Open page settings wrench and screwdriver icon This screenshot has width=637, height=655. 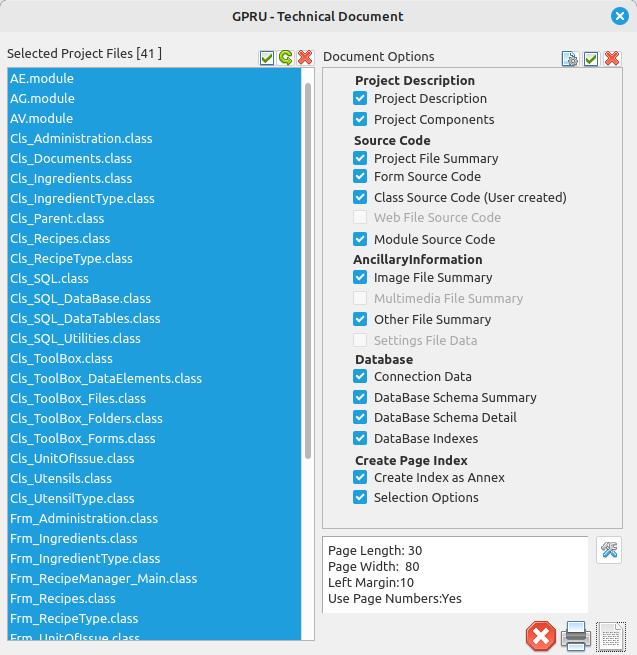point(608,549)
